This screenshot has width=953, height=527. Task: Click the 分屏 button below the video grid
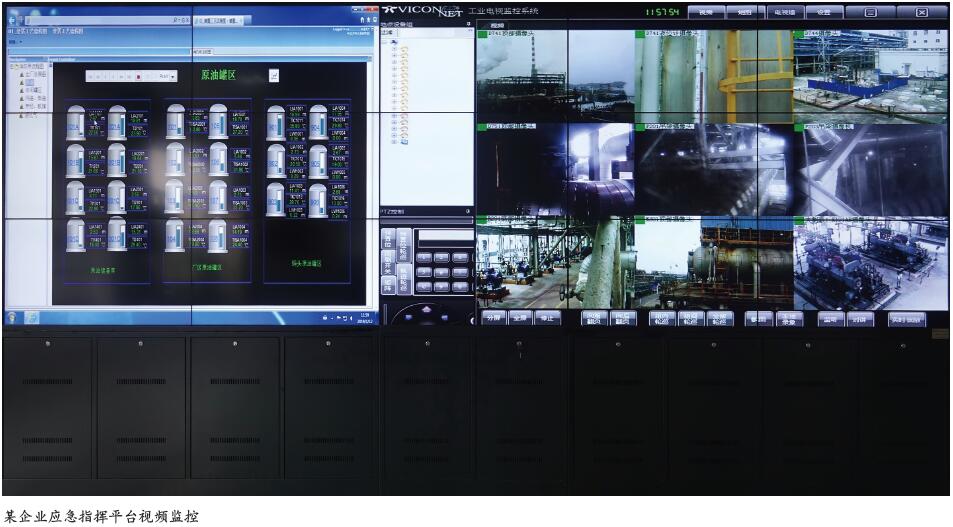pos(492,318)
